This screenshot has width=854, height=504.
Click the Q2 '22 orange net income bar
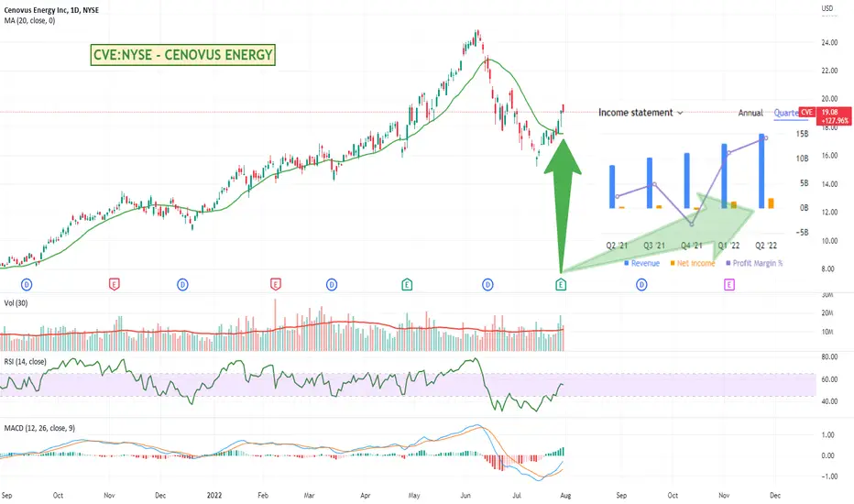(x=771, y=203)
